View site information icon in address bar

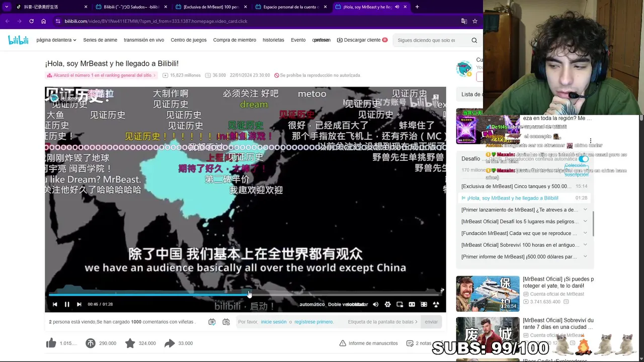tap(58, 21)
